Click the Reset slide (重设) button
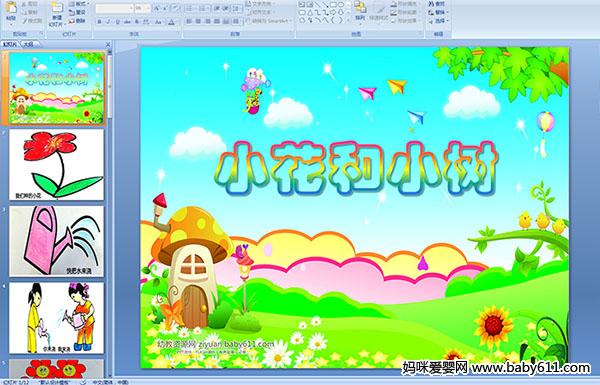 [x=77, y=12]
